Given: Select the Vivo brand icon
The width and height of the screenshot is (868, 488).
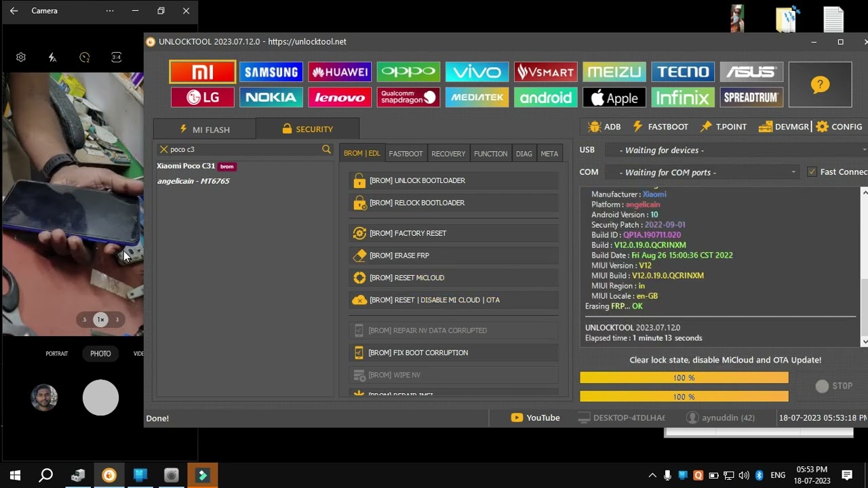Looking at the screenshot, I should 477,72.
